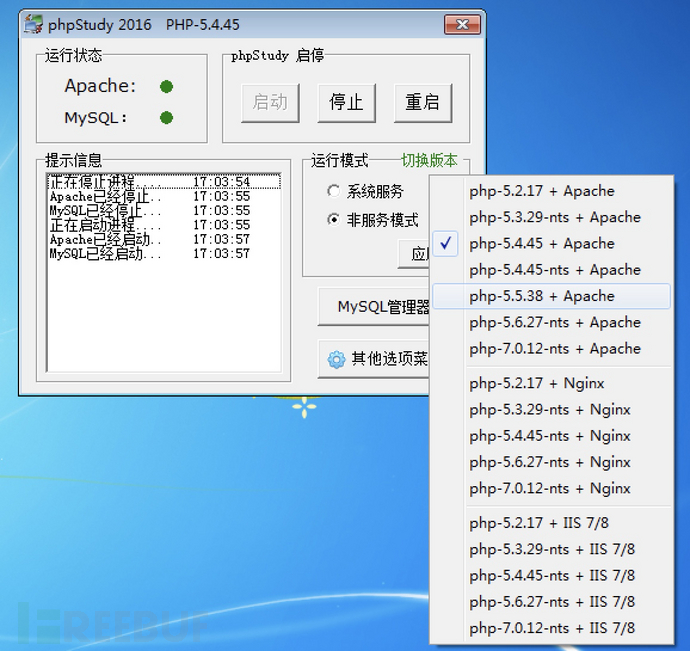Choose php-5.4.45-nts + Nginx

click(551, 436)
